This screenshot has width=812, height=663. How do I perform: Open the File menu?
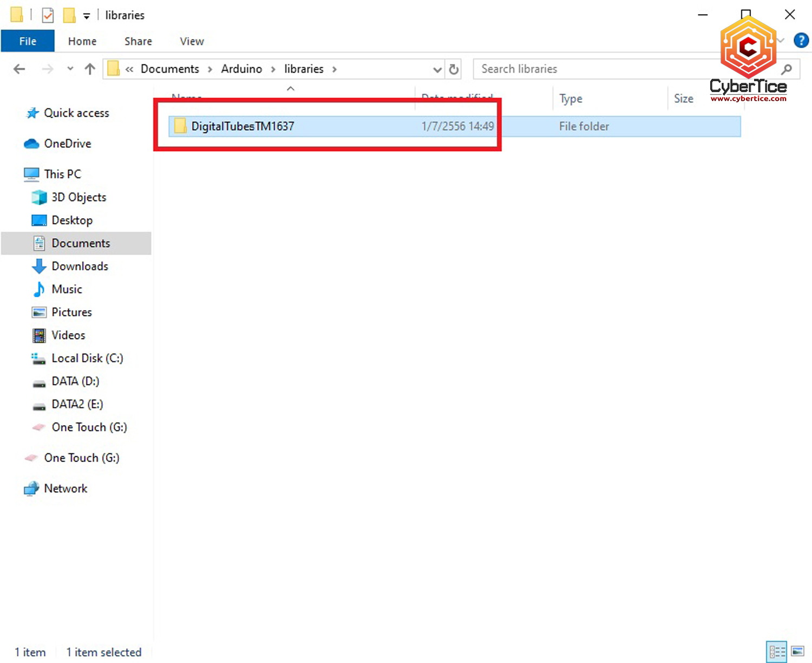28,41
